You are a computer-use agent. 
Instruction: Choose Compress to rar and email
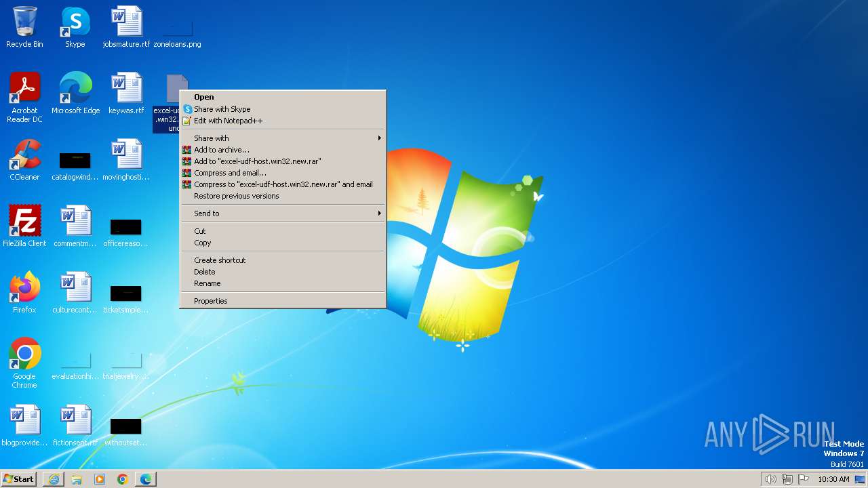click(283, 184)
